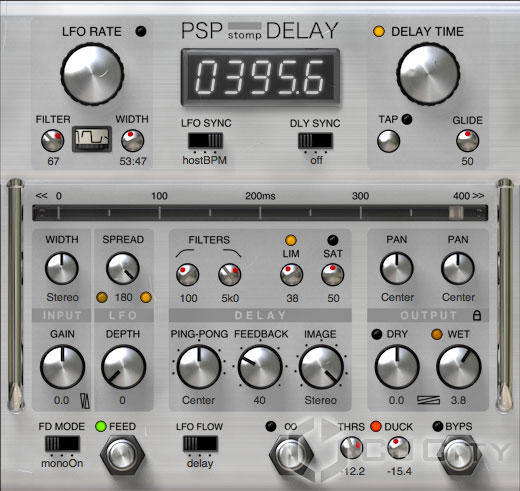Click the delay slider left arrows <<
Viewport: 520px width, 491px height.
pos(41,195)
